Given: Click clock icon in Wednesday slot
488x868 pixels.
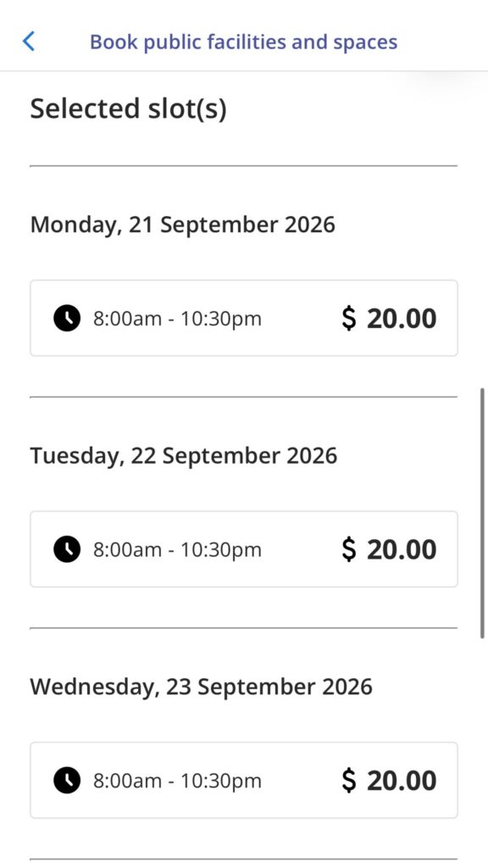Looking at the screenshot, I should (x=67, y=780).
